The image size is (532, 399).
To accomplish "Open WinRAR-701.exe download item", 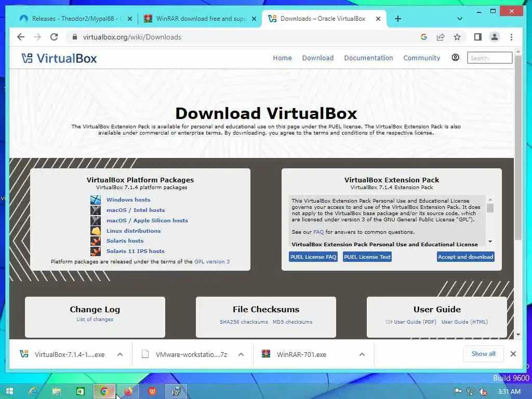I will point(294,354).
